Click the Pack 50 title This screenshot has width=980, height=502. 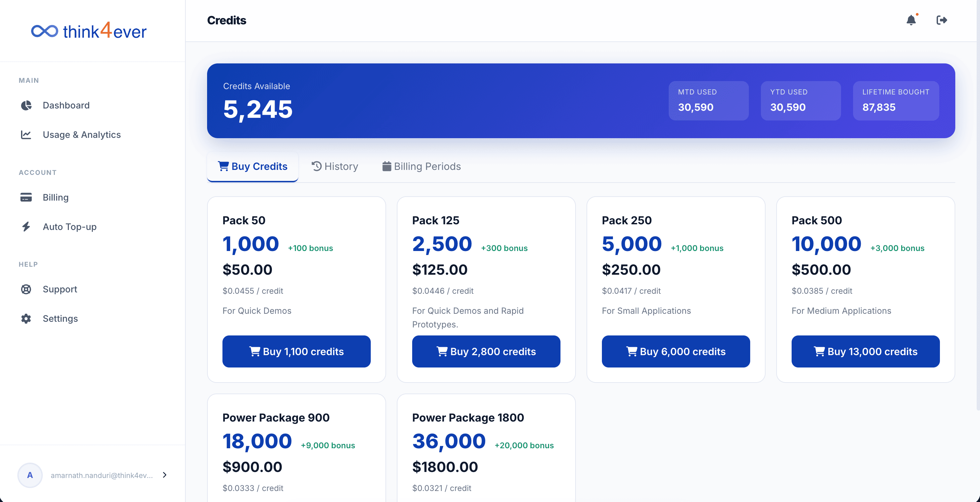point(244,221)
